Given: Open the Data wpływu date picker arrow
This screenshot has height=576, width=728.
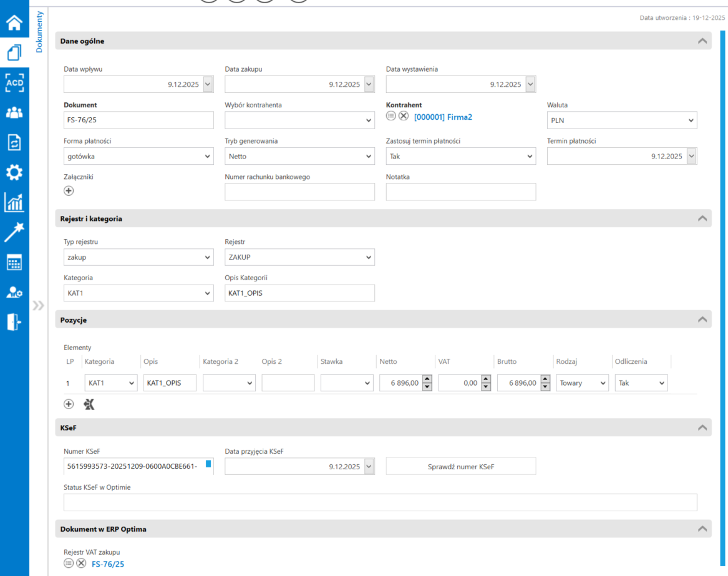Looking at the screenshot, I should [208, 85].
